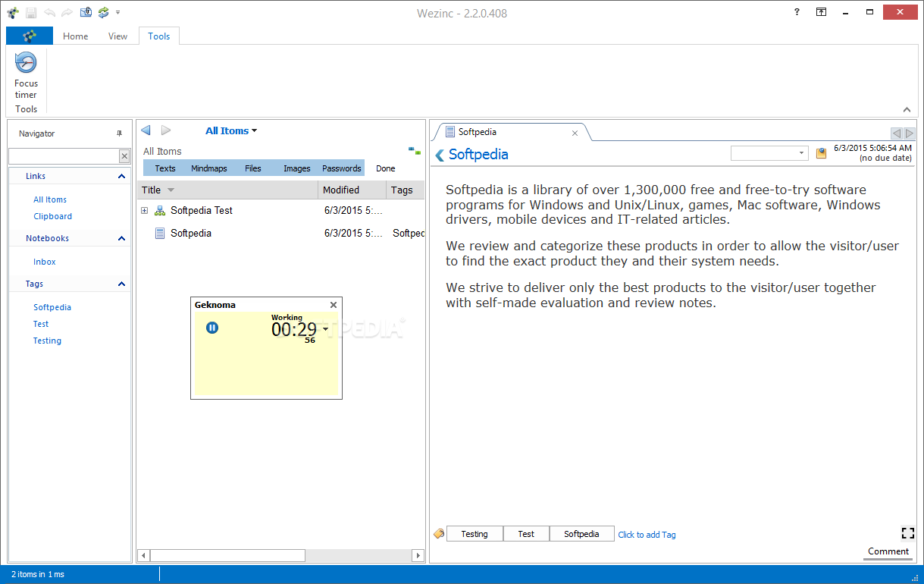Select the Testing tag in Navigator
The image size is (924, 584).
pyautogui.click(x=47, y=341)
